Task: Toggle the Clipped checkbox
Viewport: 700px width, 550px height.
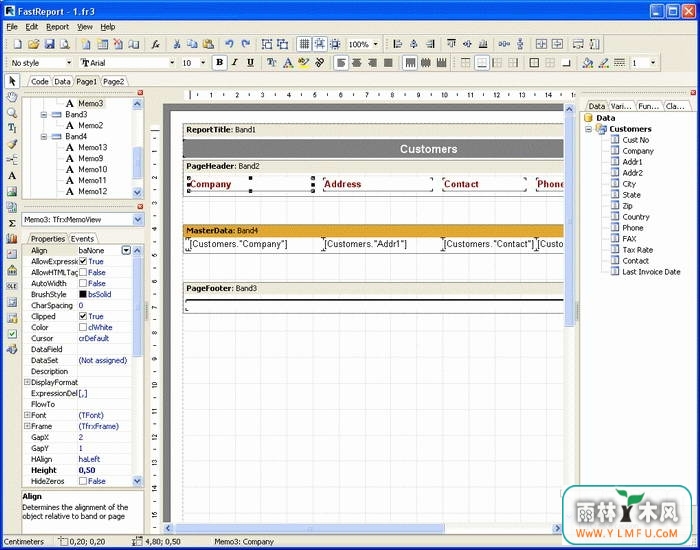Action: point(83,316)
